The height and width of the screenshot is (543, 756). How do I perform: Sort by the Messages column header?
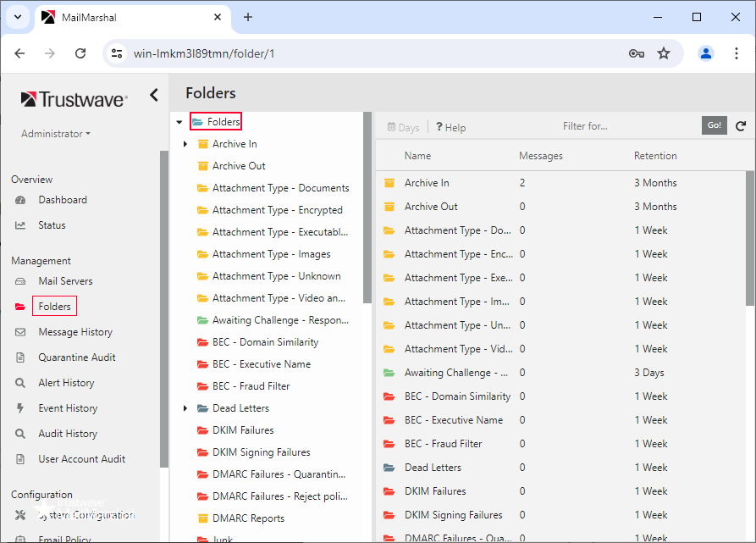(x=540, y=156)
